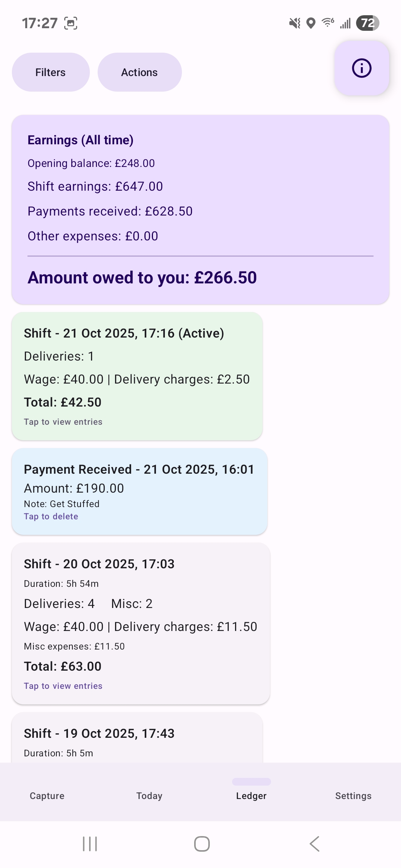Tap the muted sound status icon
The height and width of the screenshot is (868, 401).
295,23
